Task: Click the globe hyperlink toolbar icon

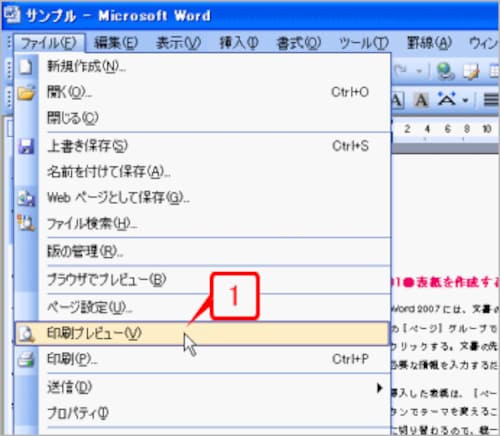Action: pyautogui.click(x=446, y=71)
